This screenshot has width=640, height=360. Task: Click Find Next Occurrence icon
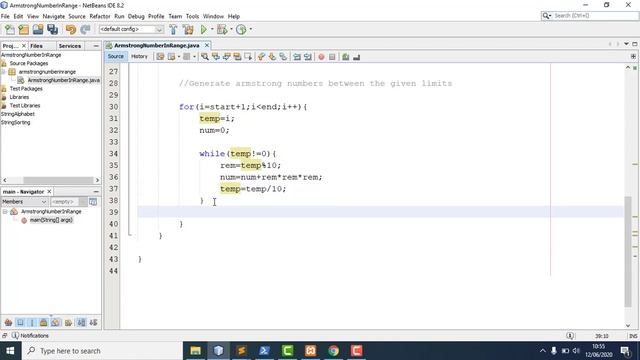pyautogui.click(x=227, y=57)
